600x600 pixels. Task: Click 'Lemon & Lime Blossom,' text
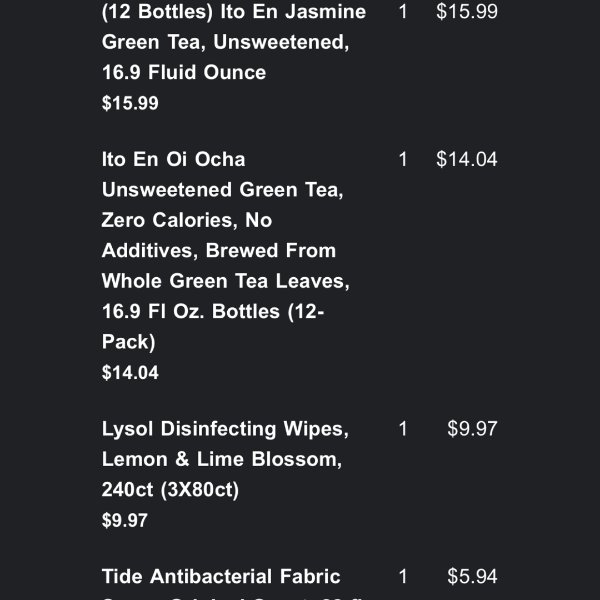222,459
